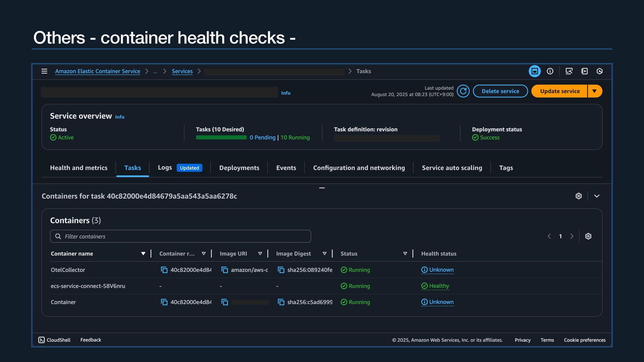Click the Tasks breadcrumb item
Viewport: 644px width, 362px height.
click(364, 71)
